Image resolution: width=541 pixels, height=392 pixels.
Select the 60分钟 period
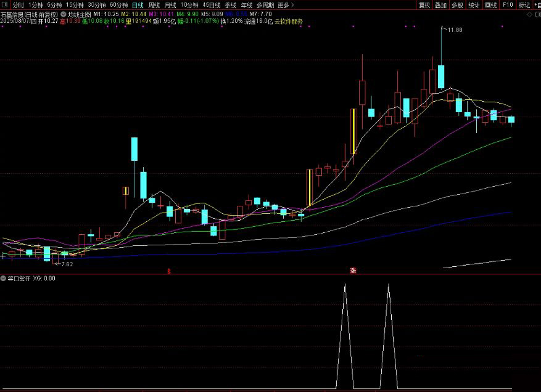pyautogui.click(x=118, y=5)
